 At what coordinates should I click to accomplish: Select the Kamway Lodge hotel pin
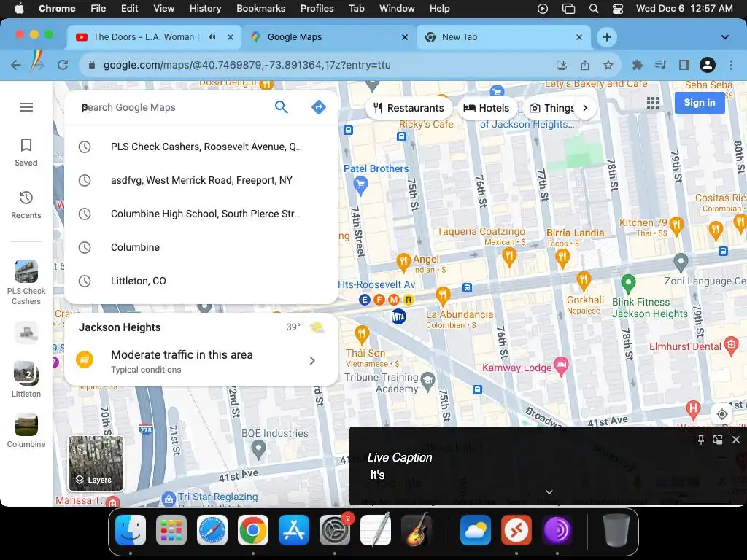562,366
